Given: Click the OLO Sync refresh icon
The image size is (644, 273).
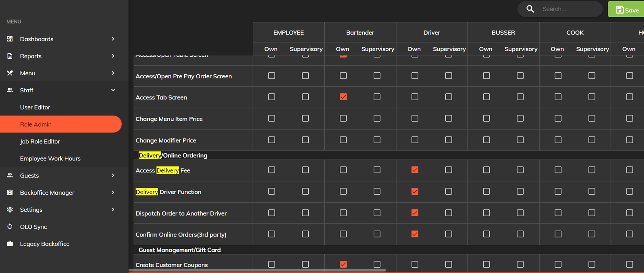Looking at the screenshot, I should click(x=10, y=227).
